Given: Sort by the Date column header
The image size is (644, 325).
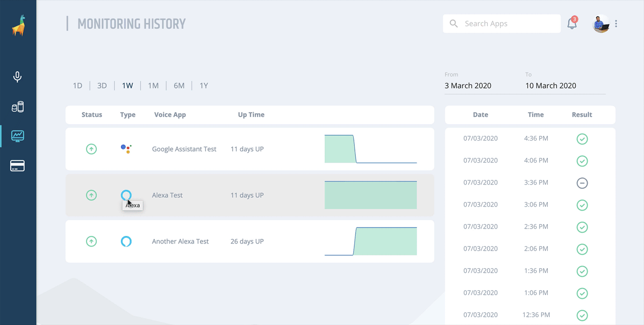Looking at the screenshot, I should coord(481,115).
